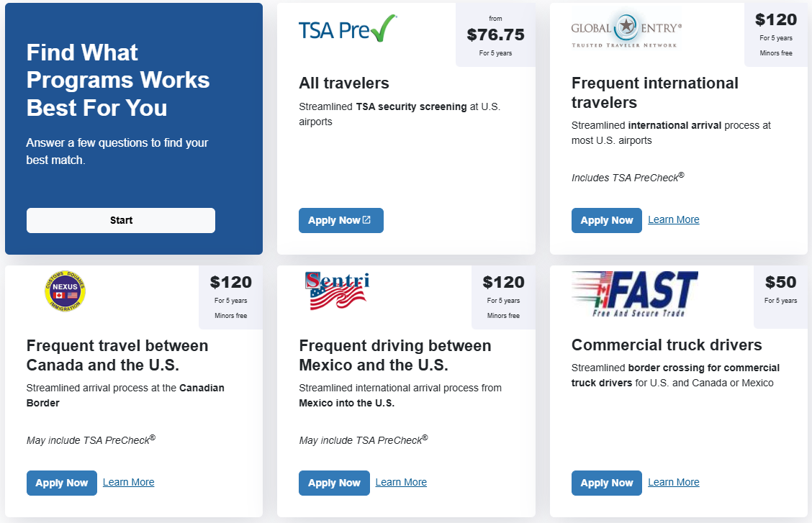Click the TSA PreCheck logo
The height and width of the screenshot is (523, 812).
[348, 29]
